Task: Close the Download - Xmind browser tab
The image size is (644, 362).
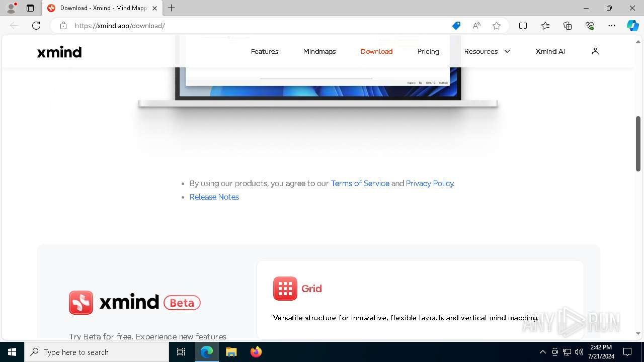Action: (154, 8)
